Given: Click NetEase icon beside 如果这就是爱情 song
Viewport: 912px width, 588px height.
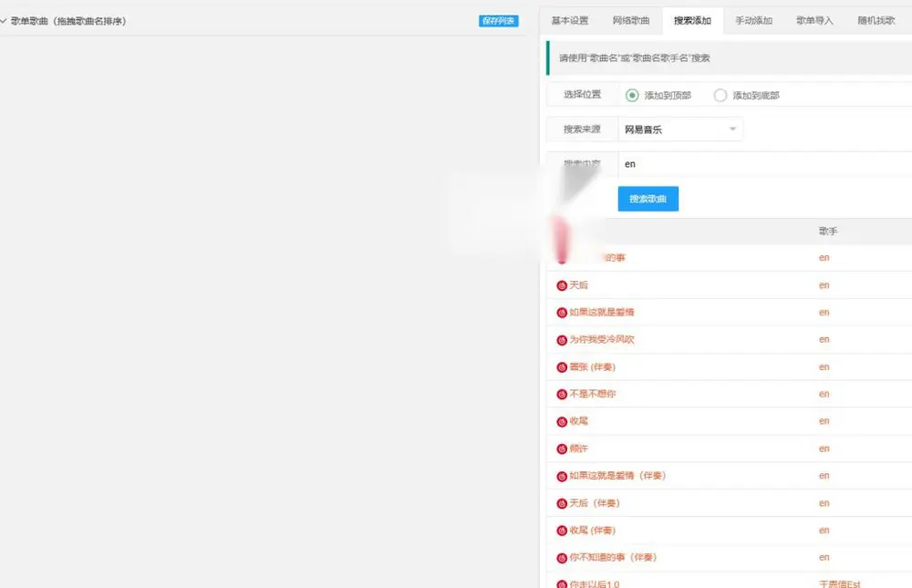Looking at the screenshot, I should tap(562, 313).
